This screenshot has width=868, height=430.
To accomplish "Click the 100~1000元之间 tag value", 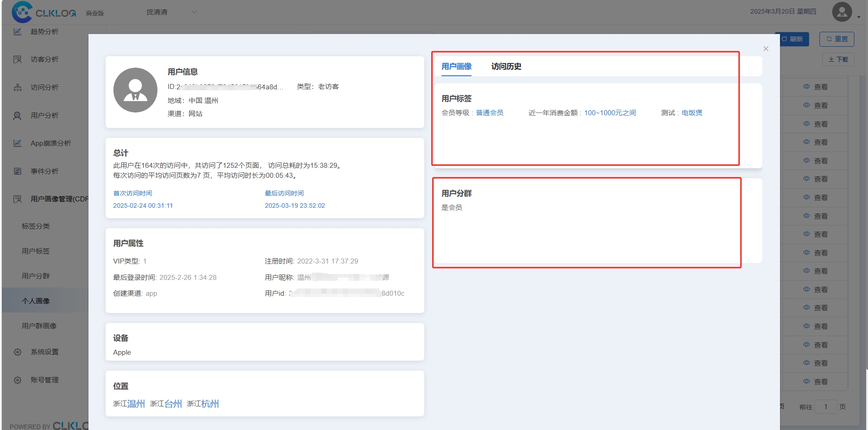I will [x=610, y=112].
